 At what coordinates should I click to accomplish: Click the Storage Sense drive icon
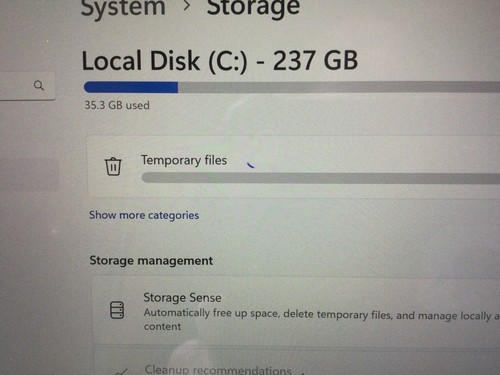[117, 310]
